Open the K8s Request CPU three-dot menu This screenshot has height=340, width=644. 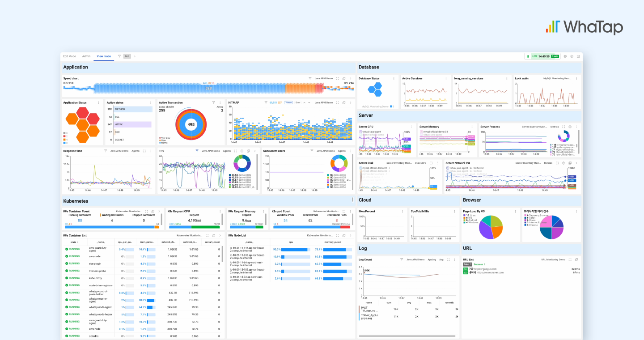(x=220, y=211)
